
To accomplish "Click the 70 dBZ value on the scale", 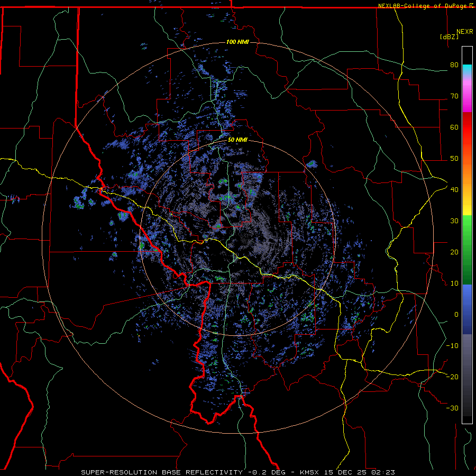I will pyautogui.click(x=454, y=96).
